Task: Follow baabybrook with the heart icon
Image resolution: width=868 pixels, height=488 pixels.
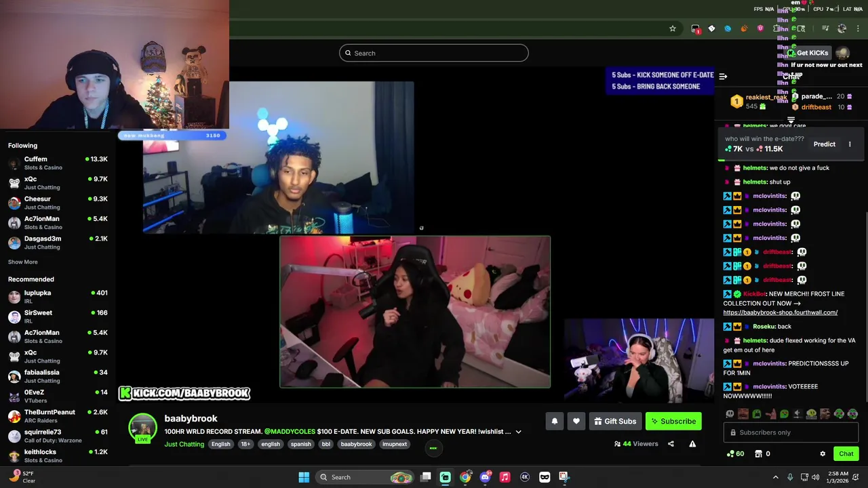Action: click(576, 422)
